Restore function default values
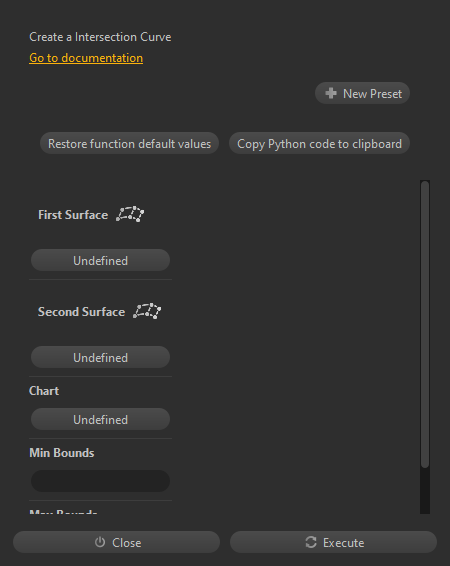This screenshot has width=450, height=566. coord(129,144)
